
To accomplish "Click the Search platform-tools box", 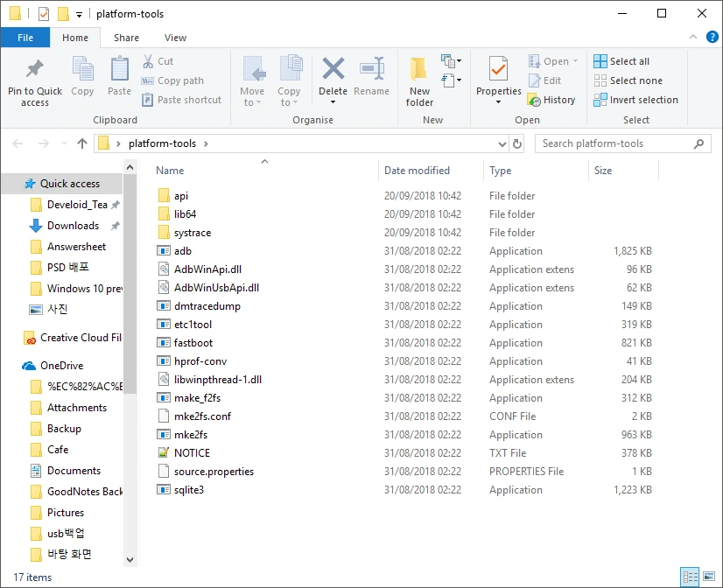I will [622, 143].
